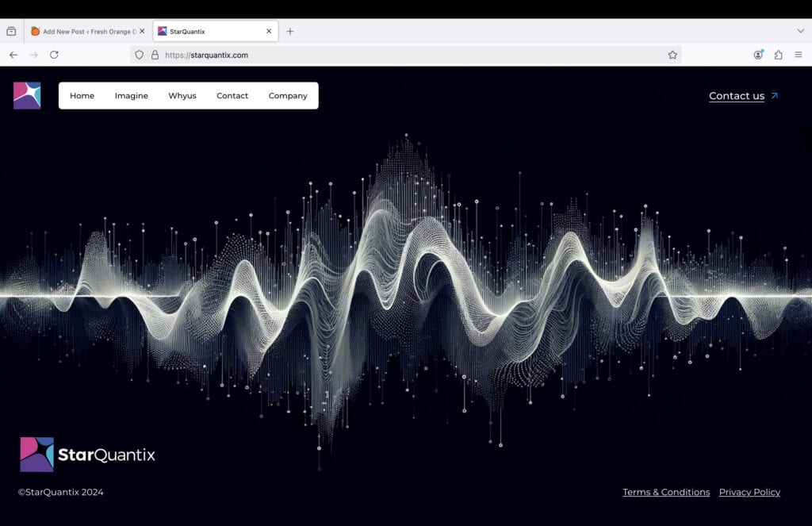Close the StarQuantix tab
This screenshot has width=812, height=526.
pyautogui.click(x=269, y=31)
